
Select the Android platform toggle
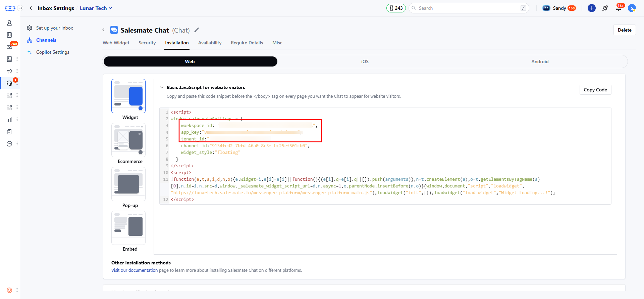tap(540, 61)
